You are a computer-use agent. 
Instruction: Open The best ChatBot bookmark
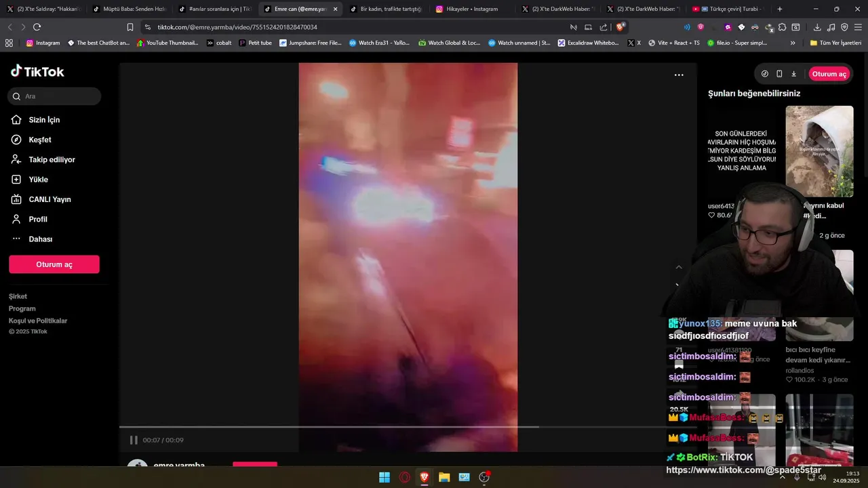coord(98,43)
